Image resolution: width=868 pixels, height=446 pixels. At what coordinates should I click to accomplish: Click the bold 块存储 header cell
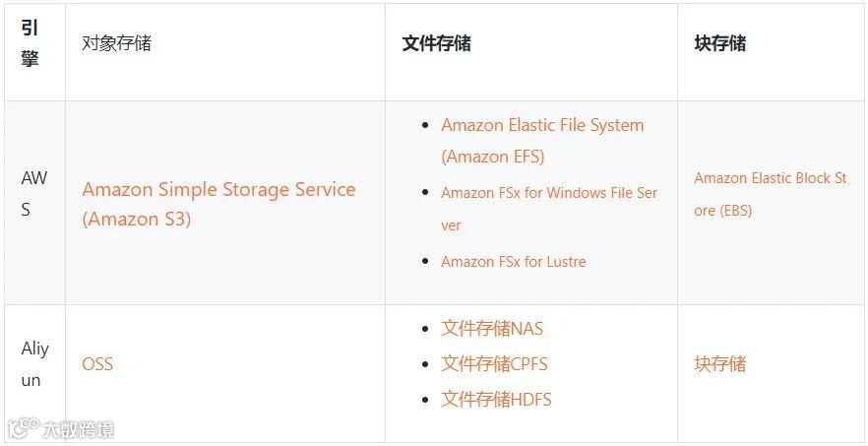(x=719, y=44)
